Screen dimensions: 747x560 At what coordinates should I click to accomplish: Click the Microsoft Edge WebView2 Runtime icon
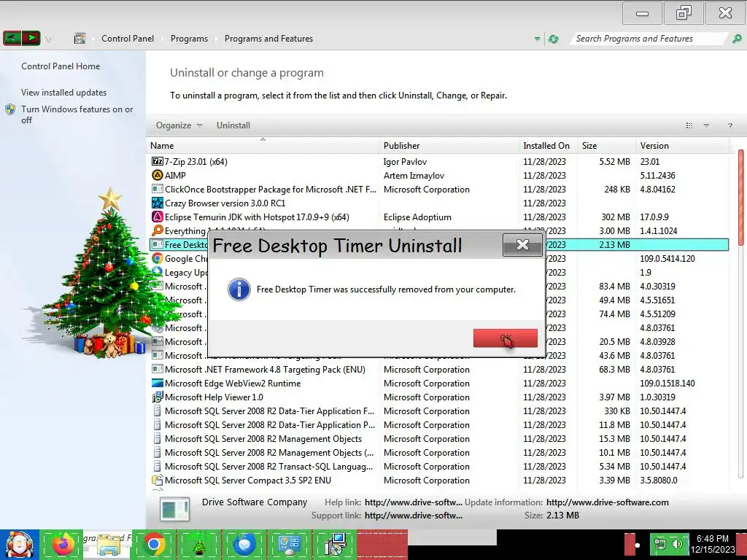[x=158, y=383]
